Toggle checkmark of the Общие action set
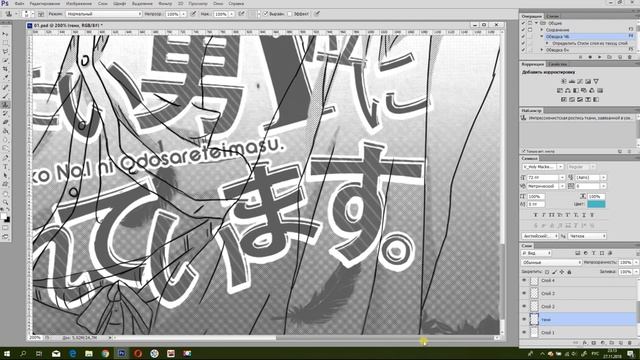This screenshot has height=360, width=640. coord(523,23)
